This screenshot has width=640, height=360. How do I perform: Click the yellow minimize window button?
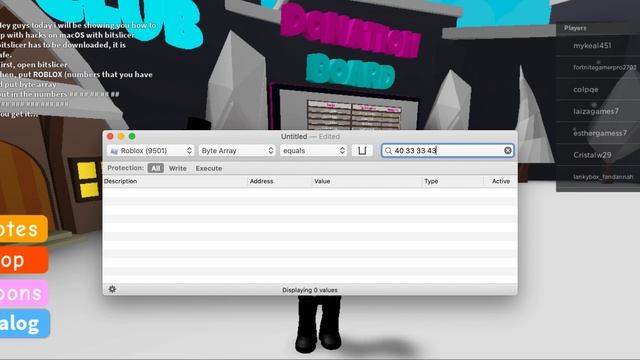(x=121, y=136)
